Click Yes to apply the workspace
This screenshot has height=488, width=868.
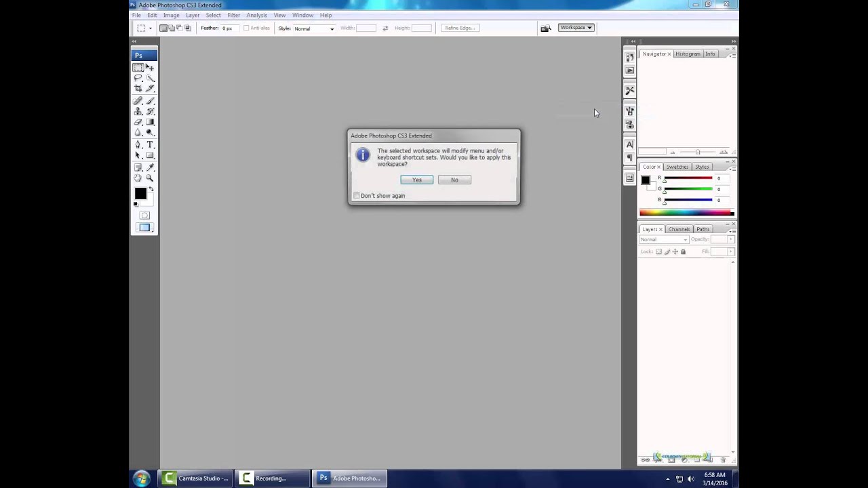pos(416,180)
